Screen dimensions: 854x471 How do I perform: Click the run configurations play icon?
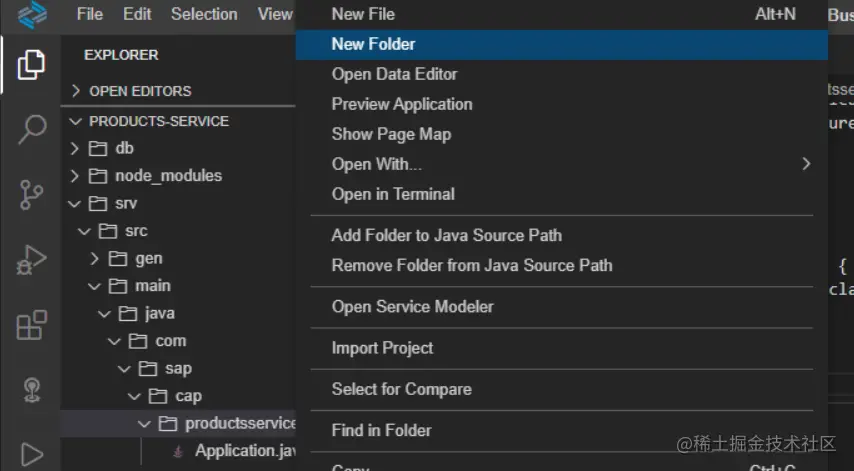31,453
